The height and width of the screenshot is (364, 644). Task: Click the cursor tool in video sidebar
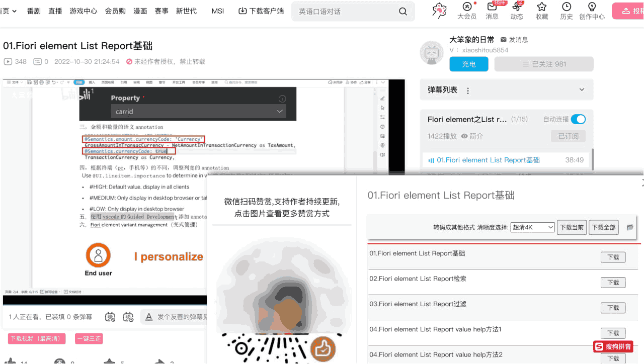point(382,108)
